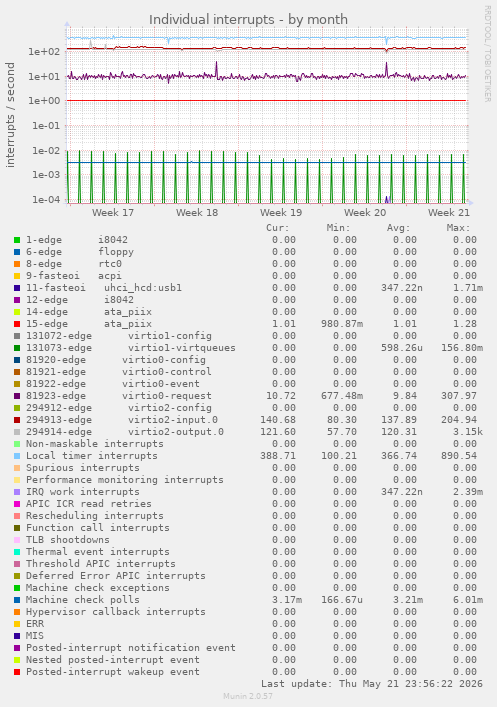Click the 1e+02 y-axis label
This screenshot has height=707, width=497.
[44, 51]
